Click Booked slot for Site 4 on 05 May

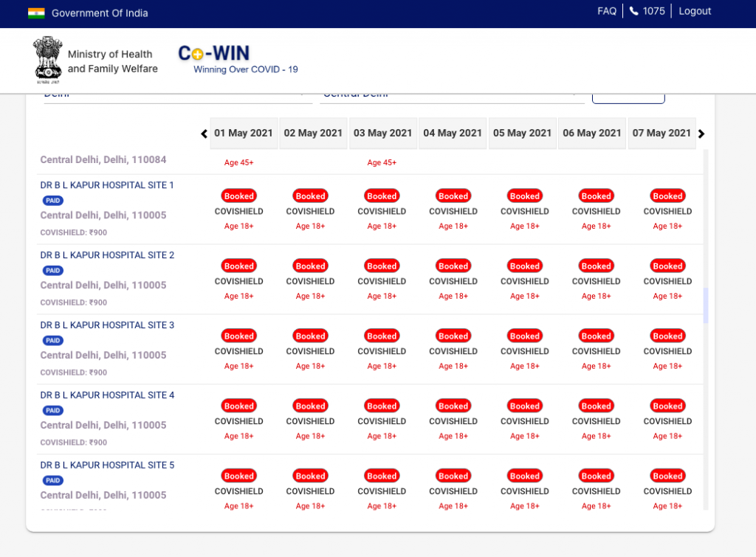(525, 406)
